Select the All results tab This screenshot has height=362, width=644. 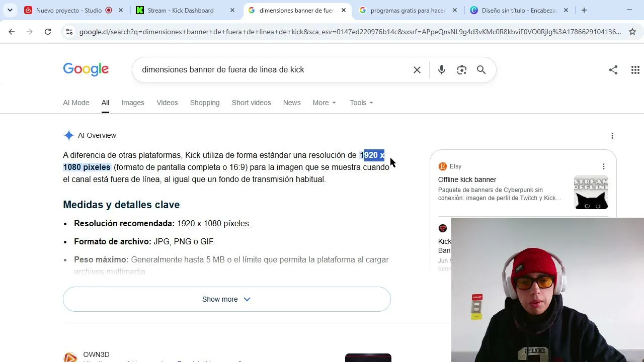(x=105, y=103)
